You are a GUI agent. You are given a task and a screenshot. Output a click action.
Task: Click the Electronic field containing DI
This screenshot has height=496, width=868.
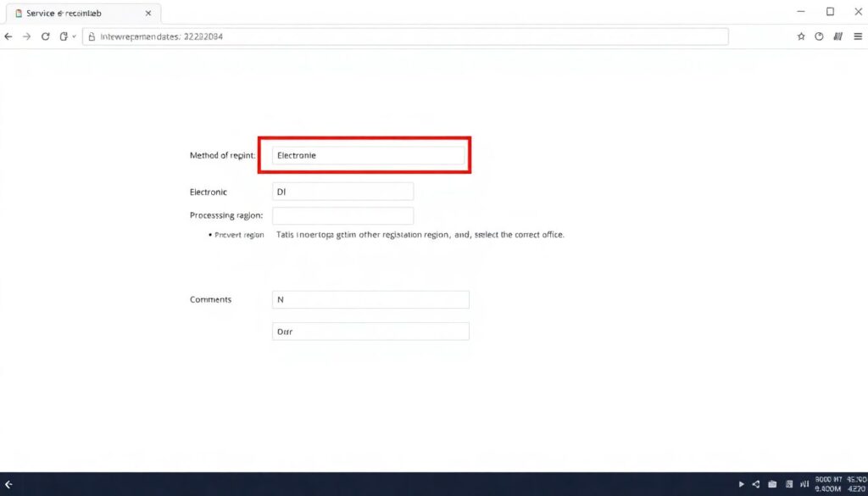point(342,192)
